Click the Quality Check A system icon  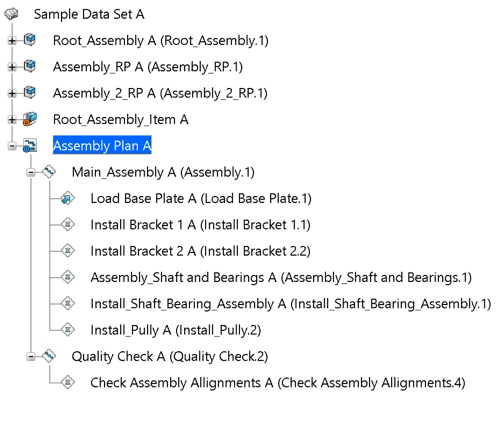(49, 356)
